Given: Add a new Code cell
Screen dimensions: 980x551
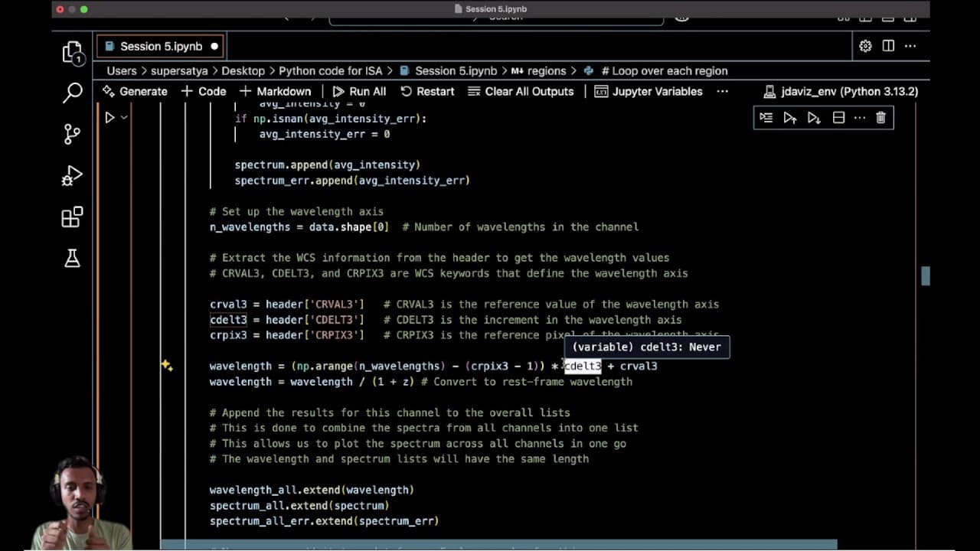Looking at the screenshot, I should pyautogui.click(x=204, y=91).
